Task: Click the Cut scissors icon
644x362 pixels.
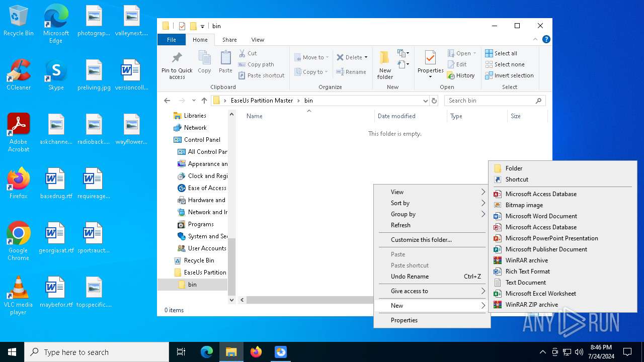Action: (x=242, y=53)
